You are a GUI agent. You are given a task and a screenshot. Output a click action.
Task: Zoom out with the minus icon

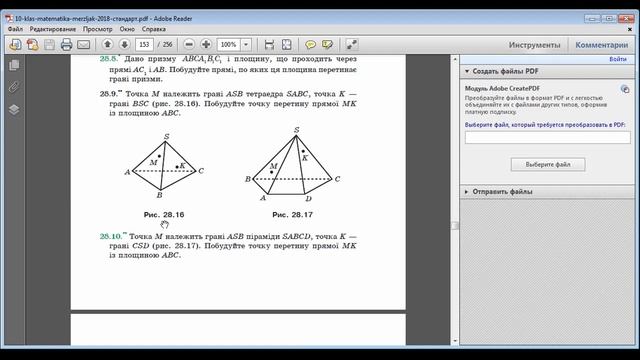[x=189, y=44]
